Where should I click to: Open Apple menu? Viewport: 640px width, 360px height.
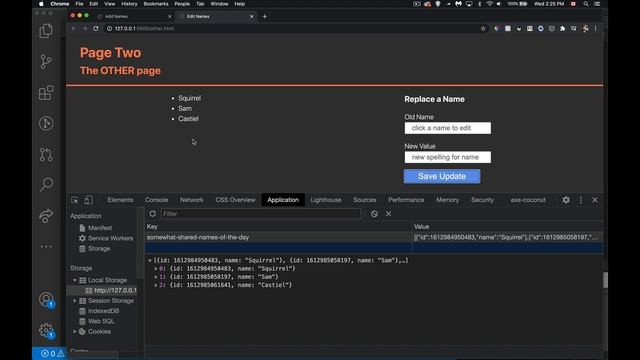[41, 4]
